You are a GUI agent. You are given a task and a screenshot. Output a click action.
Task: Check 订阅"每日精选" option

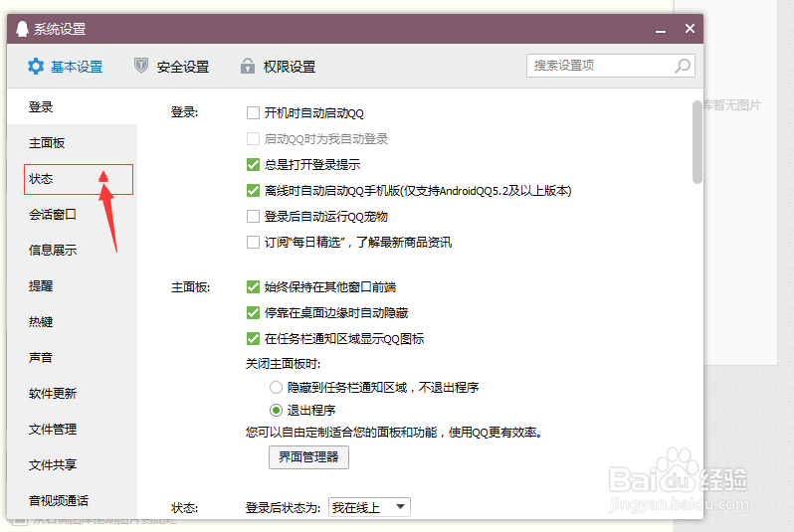253,242
